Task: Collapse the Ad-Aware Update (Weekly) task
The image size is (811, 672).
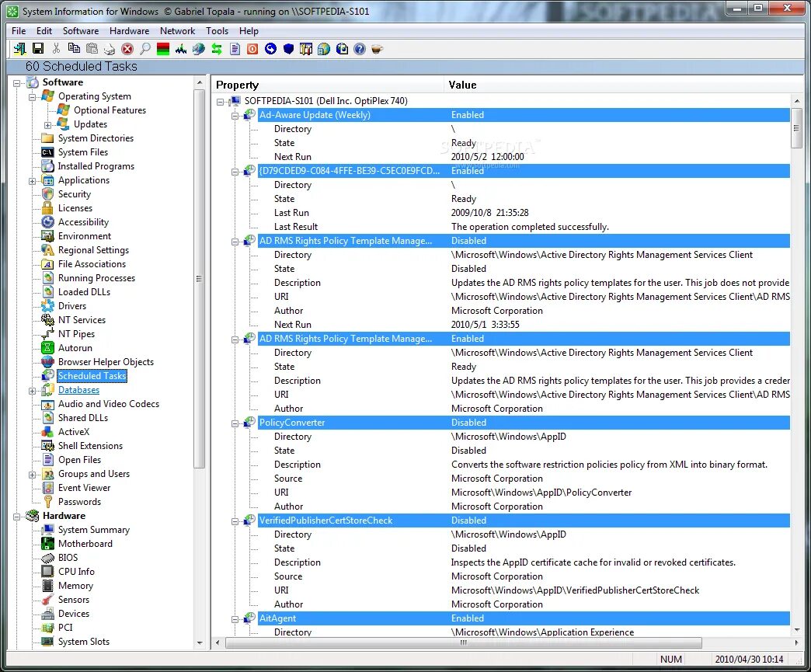Action: (235, 115)
